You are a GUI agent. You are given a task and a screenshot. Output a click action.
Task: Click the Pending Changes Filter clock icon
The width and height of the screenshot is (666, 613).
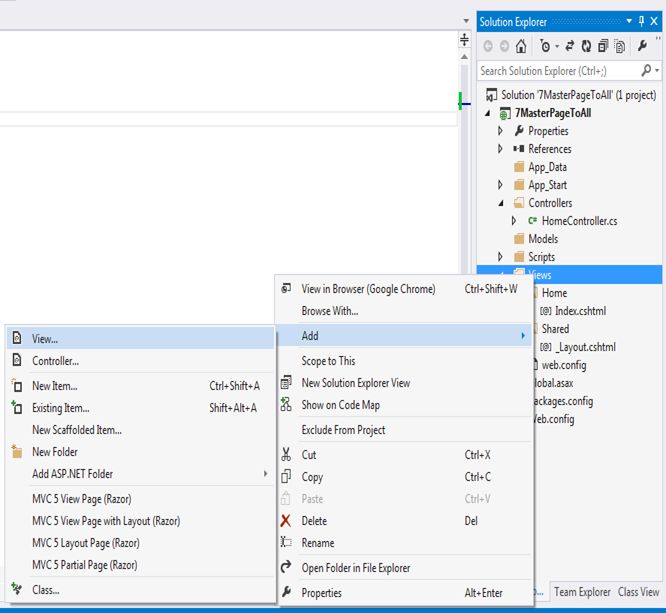click(544, 46)
